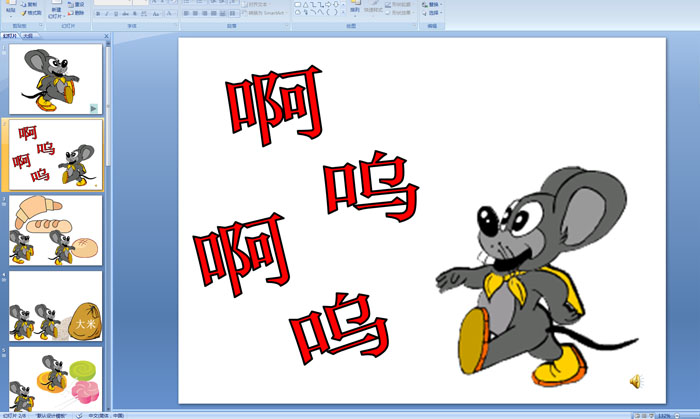The height and width of the screenshot is (419, 700).
Task: Toggle Underline formatting
Action: tap(116, 14)
